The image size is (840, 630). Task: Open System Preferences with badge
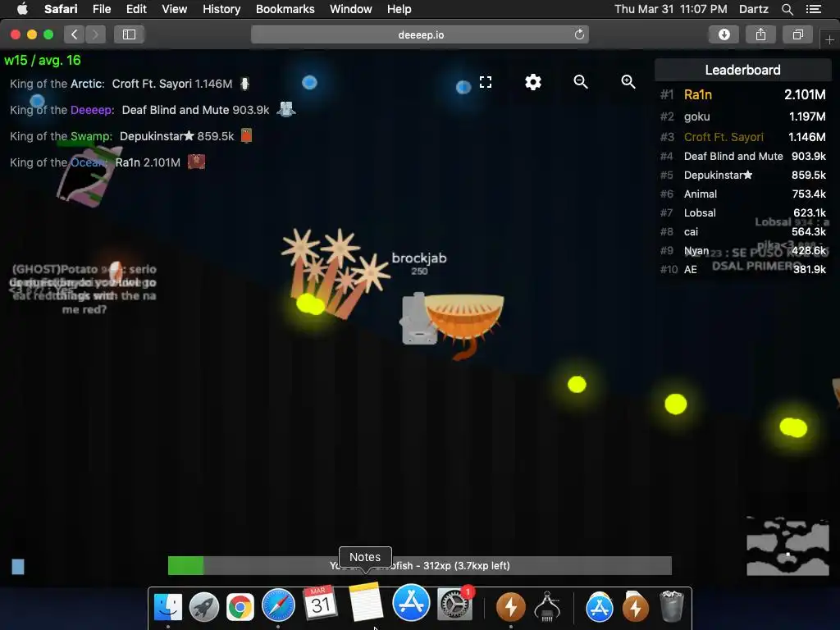(x=455, y=603)
